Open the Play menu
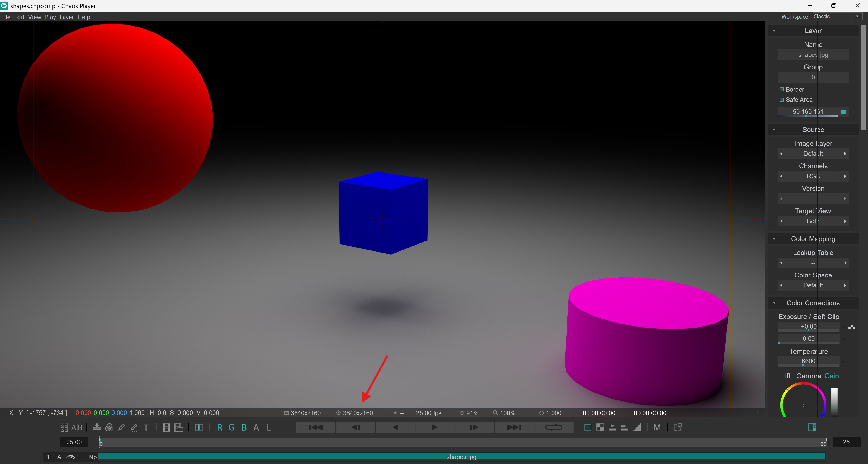Viewport: 868px width, 464px height. click(x=51, y=17)
